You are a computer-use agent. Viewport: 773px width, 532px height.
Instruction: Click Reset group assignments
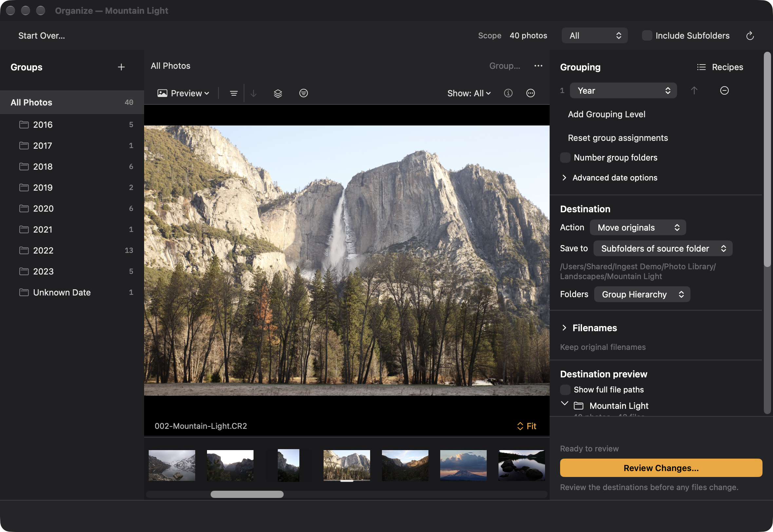coord(618,138)
